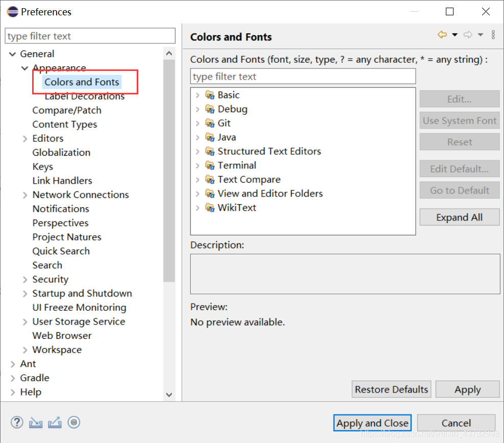Viewport: 504px width, 443px height.
Task: Open Project Natures preferences
Action: pos(67,237)
